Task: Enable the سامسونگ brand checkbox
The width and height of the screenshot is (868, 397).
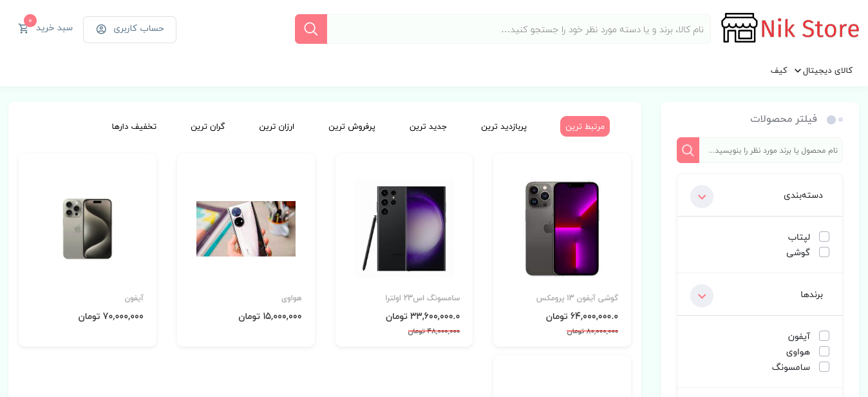Action: [x=824, y=367]
